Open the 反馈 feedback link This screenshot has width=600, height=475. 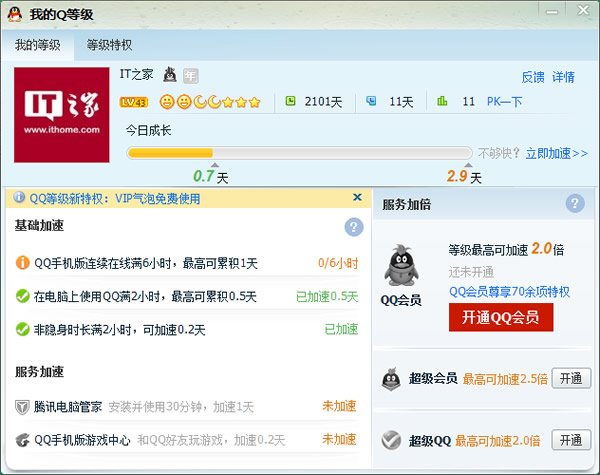[533, 77]
